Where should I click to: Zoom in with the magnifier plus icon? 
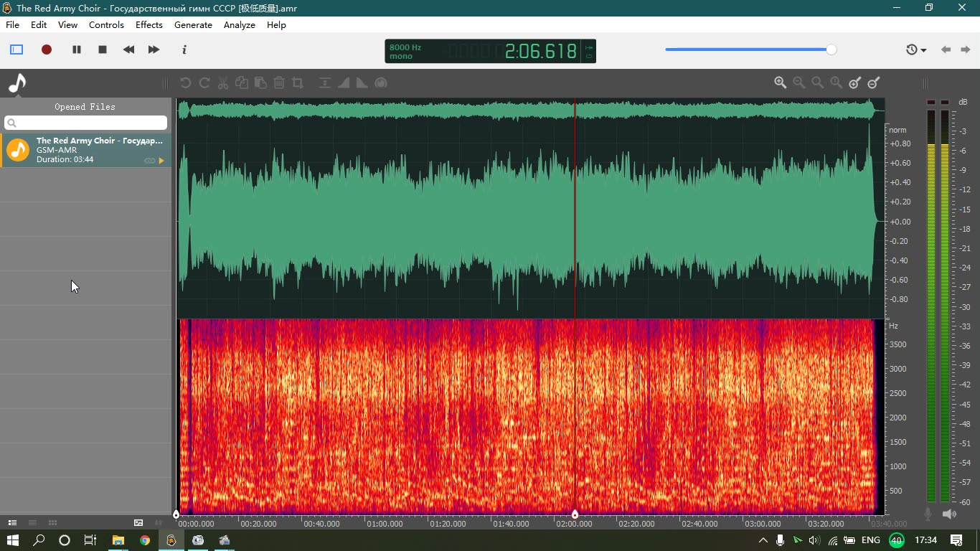coord(781,83)
